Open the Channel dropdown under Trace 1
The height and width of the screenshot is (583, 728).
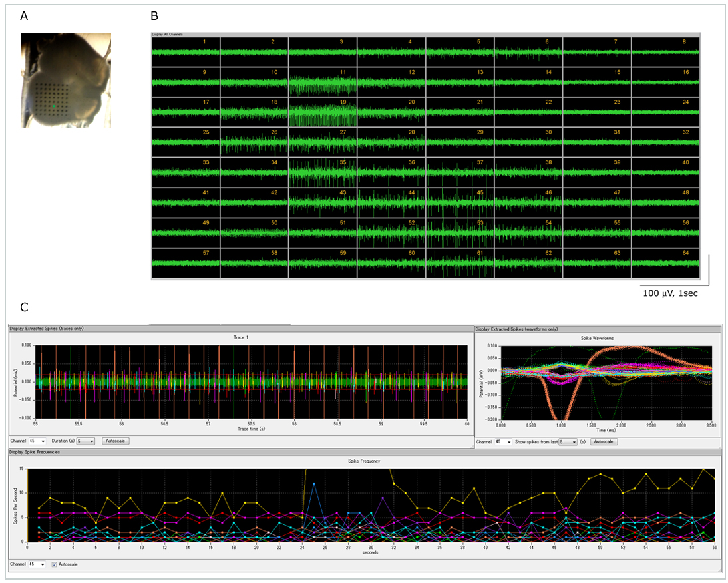point(37,441)
